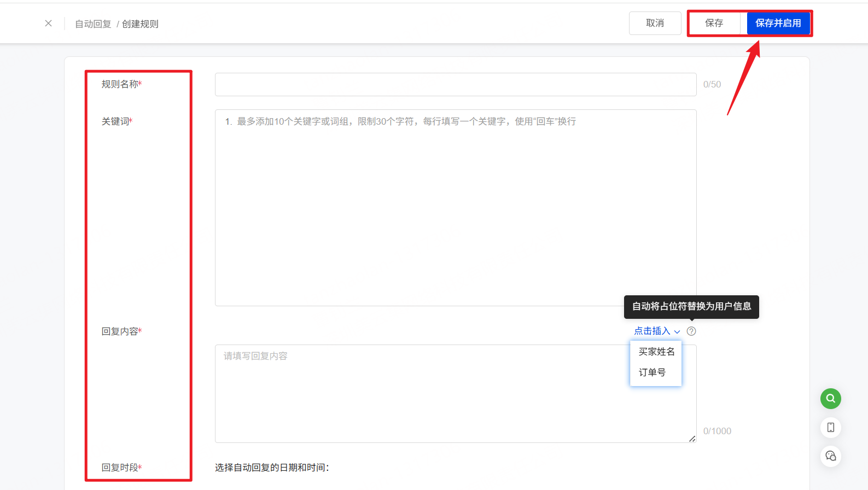Click the green search floating icon

(830, 399)
